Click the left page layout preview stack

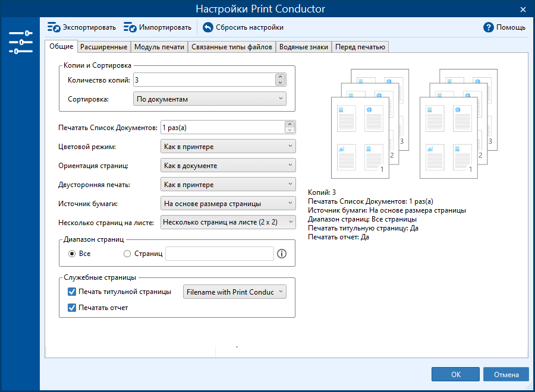coord(370,124)
